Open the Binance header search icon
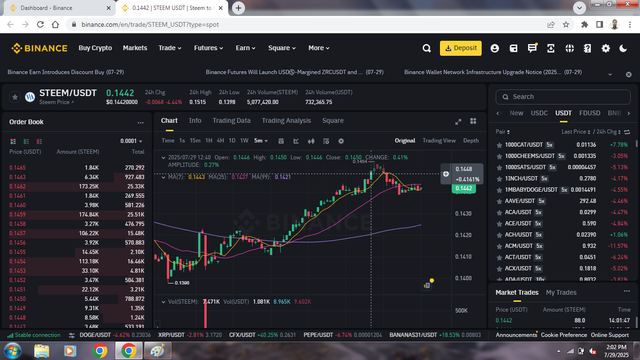640x360 pixels. (x=427, y=48)
